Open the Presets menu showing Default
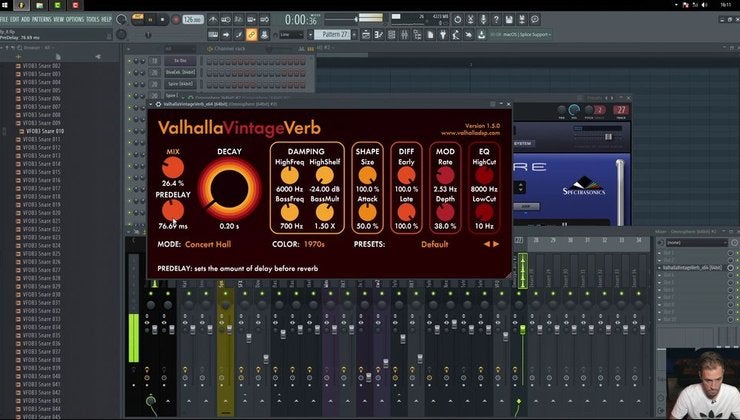The width and height of the screenshot is (740, 420). (x=434, y=243)
